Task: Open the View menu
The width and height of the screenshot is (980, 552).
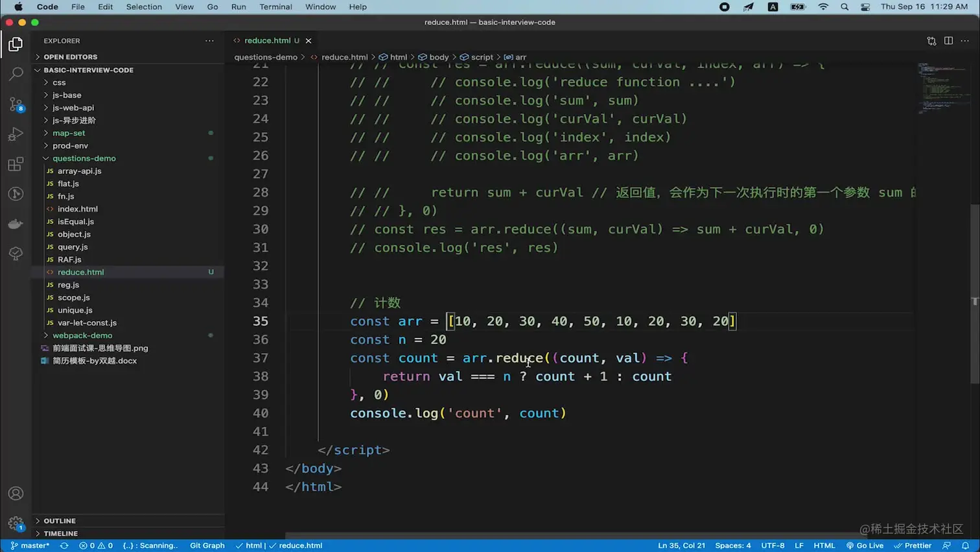Action: point(184,6)
